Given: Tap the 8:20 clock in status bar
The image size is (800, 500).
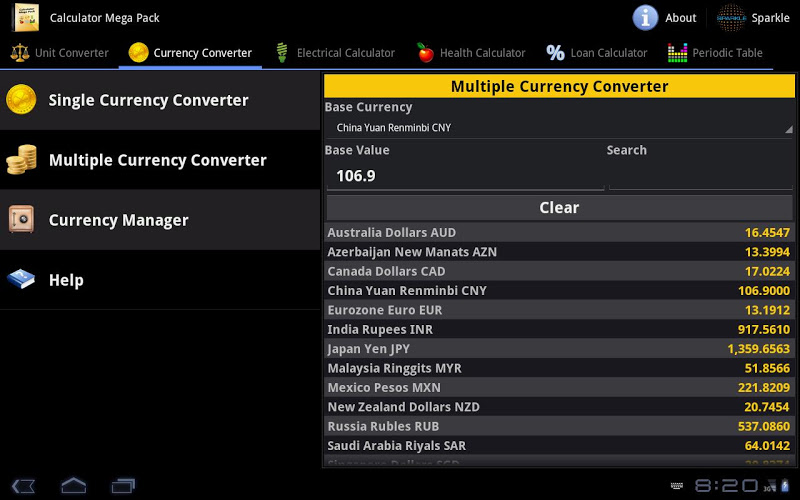Looking at the screenshot, I should pos(727,486).
